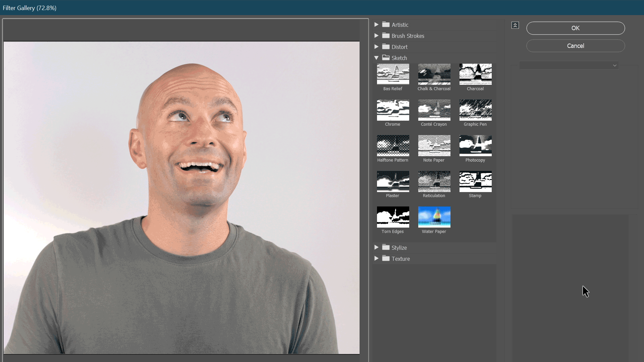Viewport: 644px width, 362px height.
Task: Open the filter selection dropdown
Action: click(569, 65)
